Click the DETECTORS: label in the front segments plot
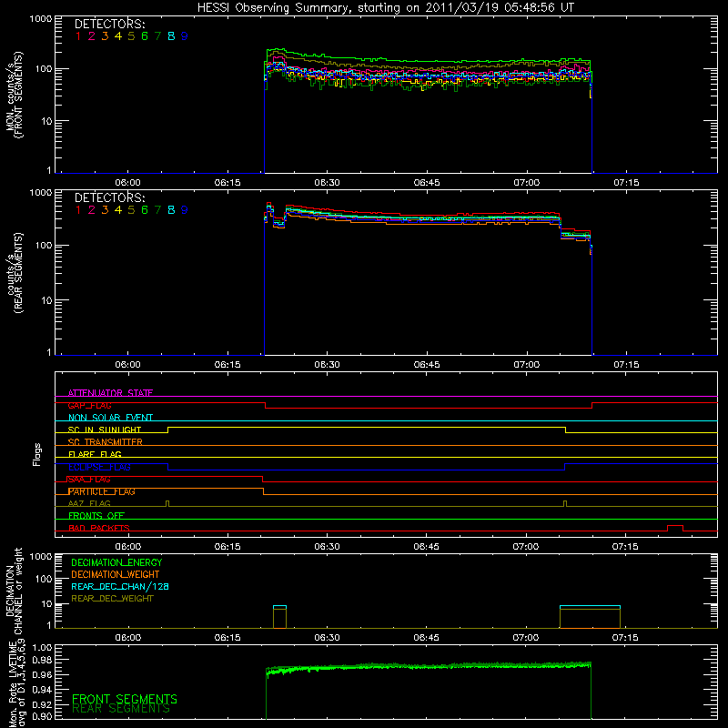 pyautogui.click(x=109, y=25)
